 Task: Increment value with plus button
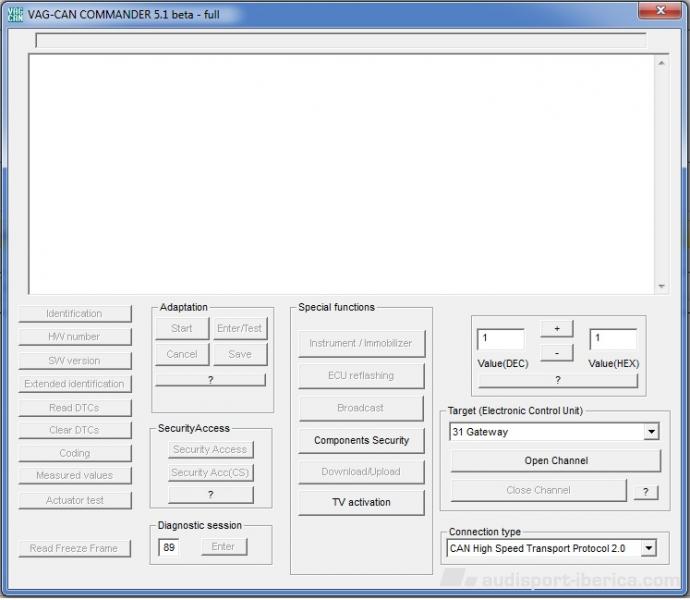(x=557, y=329)
